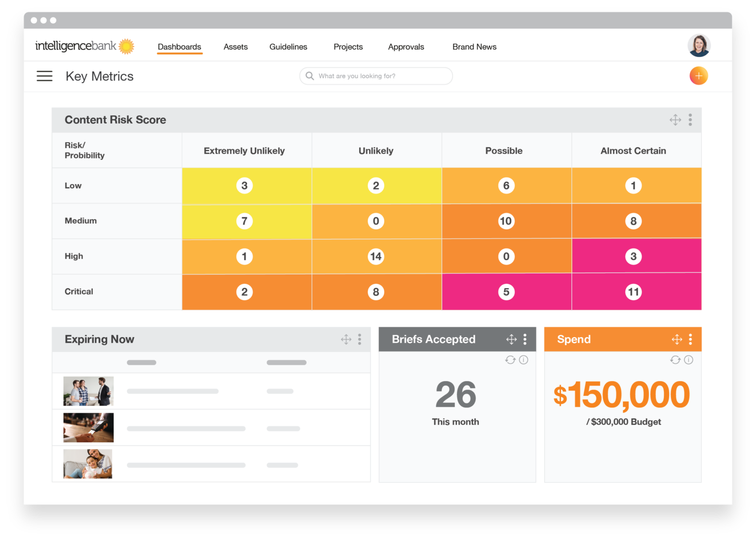Click the 'Possible' column header

tap(504, 151)
